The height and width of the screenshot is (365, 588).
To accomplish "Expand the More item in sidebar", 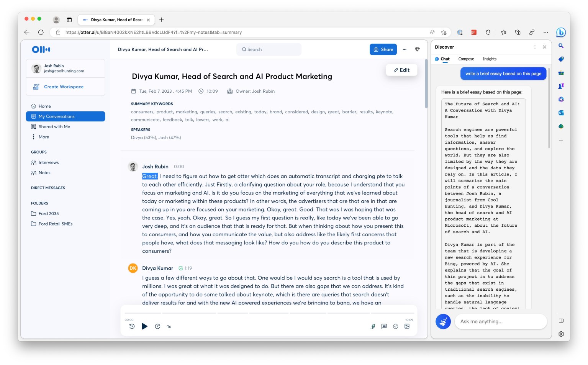I will (x=43, y=137).
